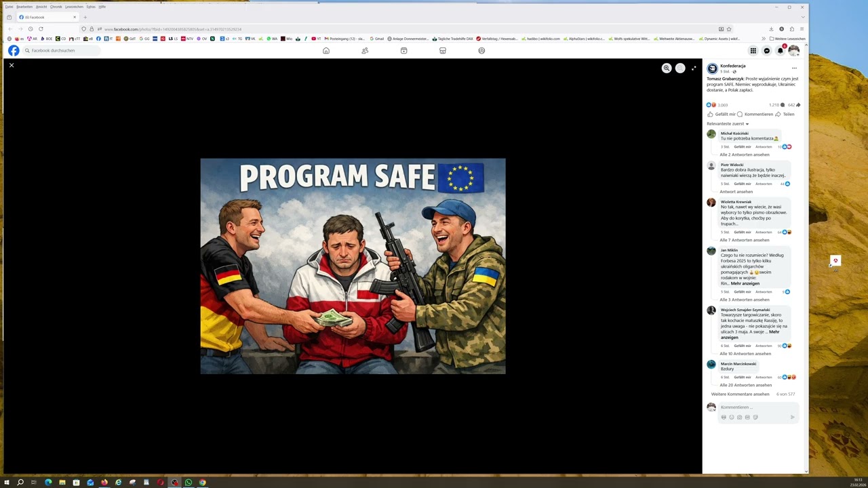Open WhatsApp from the taskbar
The height and width of the screenshot is (488, 868).
click(x=189, y=483)
